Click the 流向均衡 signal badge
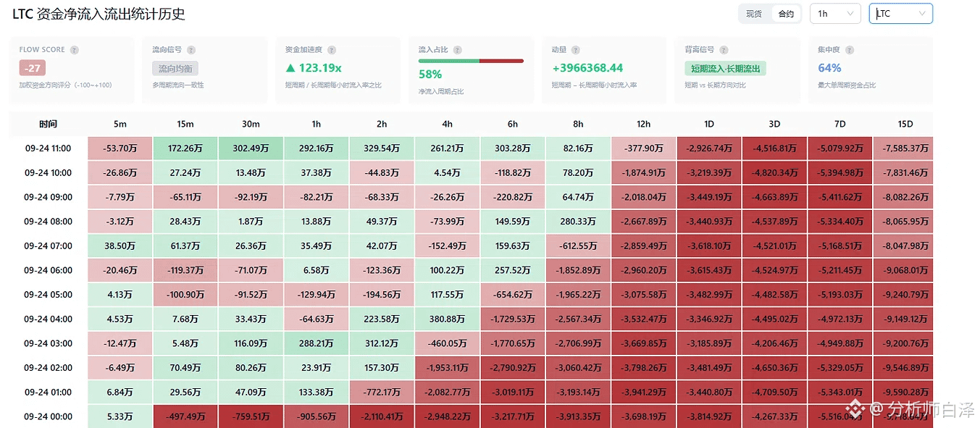The image size is (980, 428). coord(175,69)
